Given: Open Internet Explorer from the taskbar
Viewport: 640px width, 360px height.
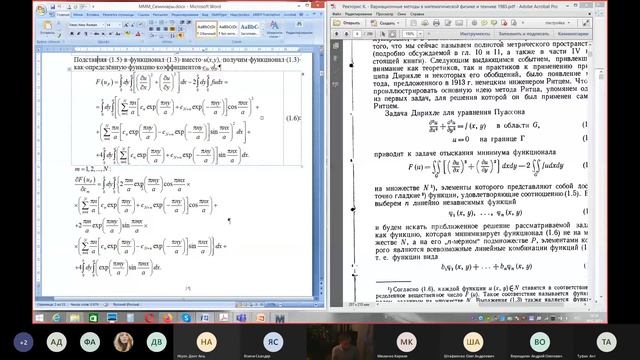Looking at the screenshot, I should (56, 318).
